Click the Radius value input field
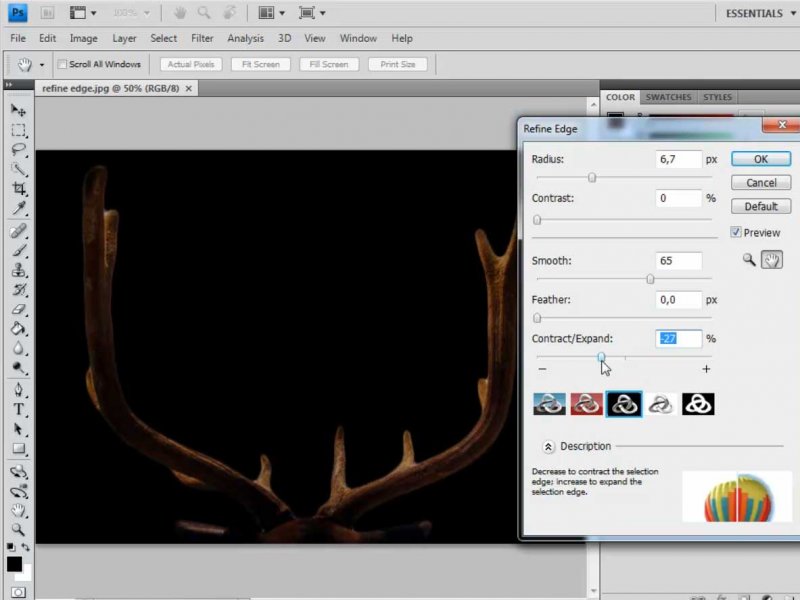 coord(678,159)
